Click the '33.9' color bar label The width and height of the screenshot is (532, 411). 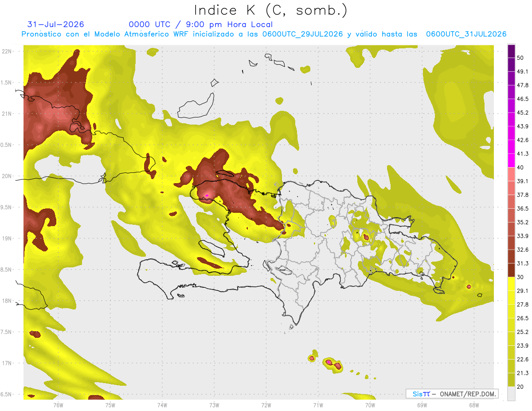[522, 236]
